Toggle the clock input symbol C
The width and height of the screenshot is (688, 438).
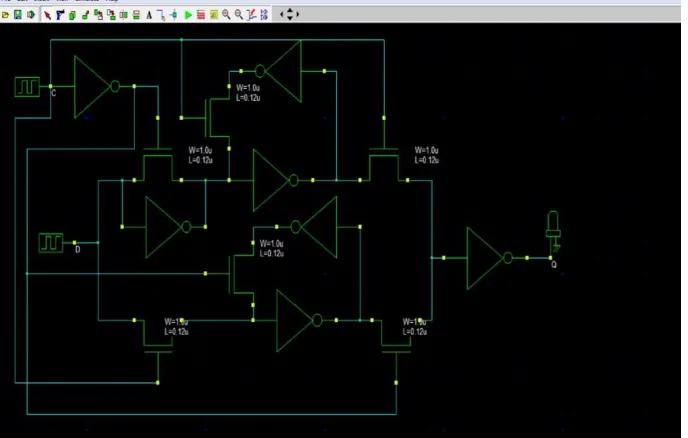click(x=27, y=87)
